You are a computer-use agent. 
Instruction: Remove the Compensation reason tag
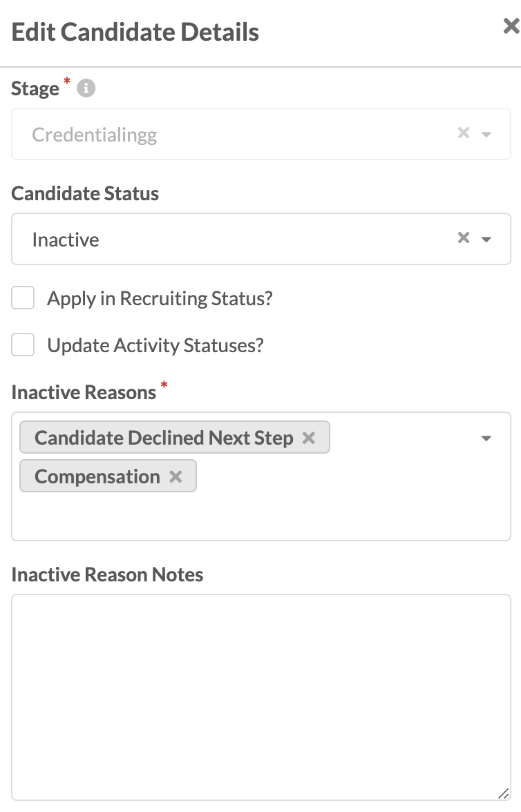point(176,476)
